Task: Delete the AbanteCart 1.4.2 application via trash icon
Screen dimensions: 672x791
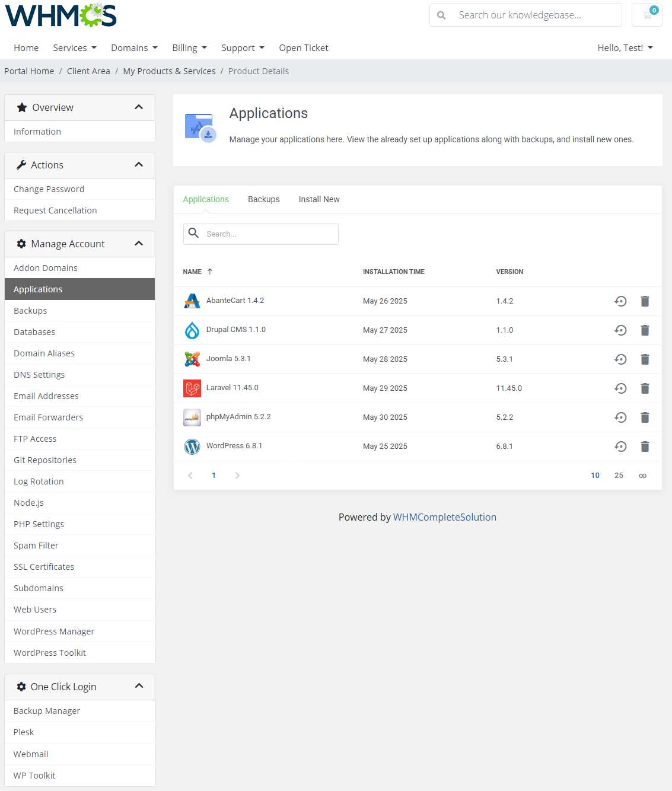Action: 645,301
